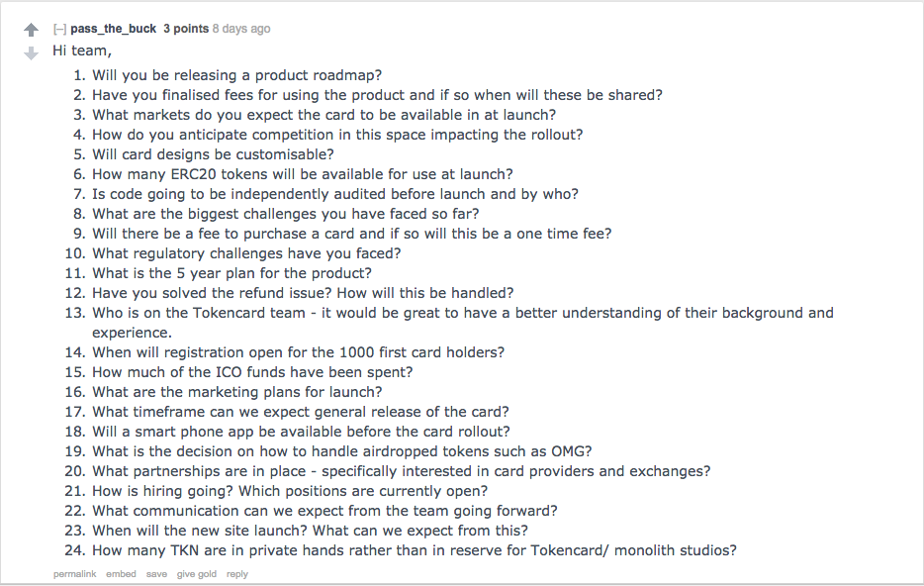
Task: Click give gold under the comment
Action: (196, 574)
